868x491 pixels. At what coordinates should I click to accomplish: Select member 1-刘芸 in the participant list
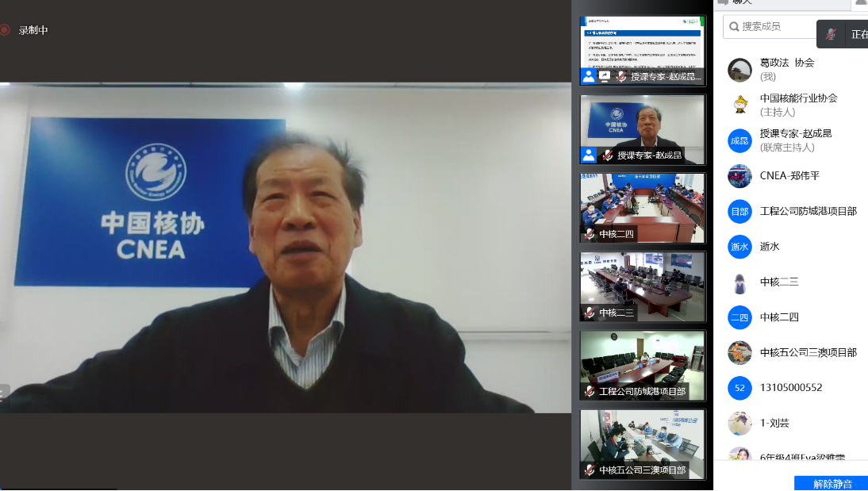(x=774, y=423)
